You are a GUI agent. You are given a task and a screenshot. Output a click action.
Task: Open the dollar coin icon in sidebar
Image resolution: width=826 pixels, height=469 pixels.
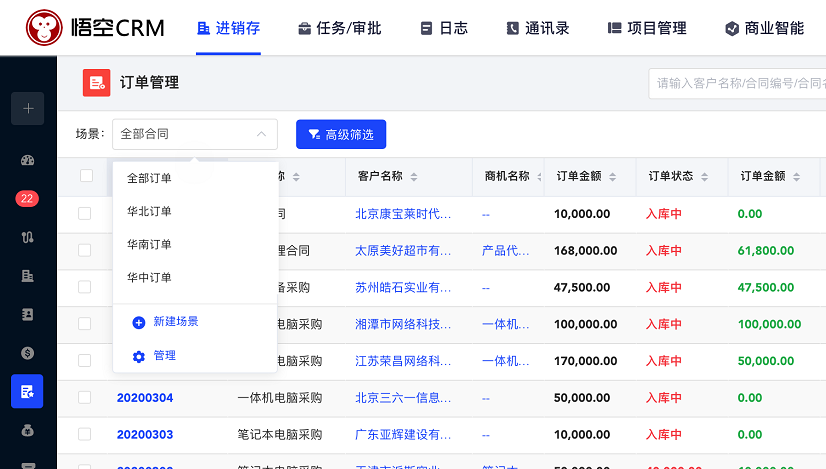coord(27,352)
